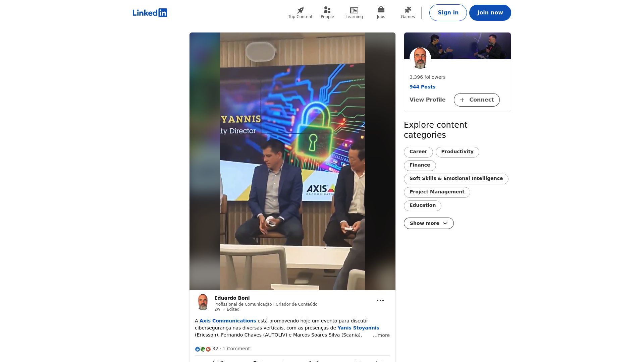Open Yanis Stoyannis profile link
This screenshot has width=644, height=362.
click(x=358, y=328)
